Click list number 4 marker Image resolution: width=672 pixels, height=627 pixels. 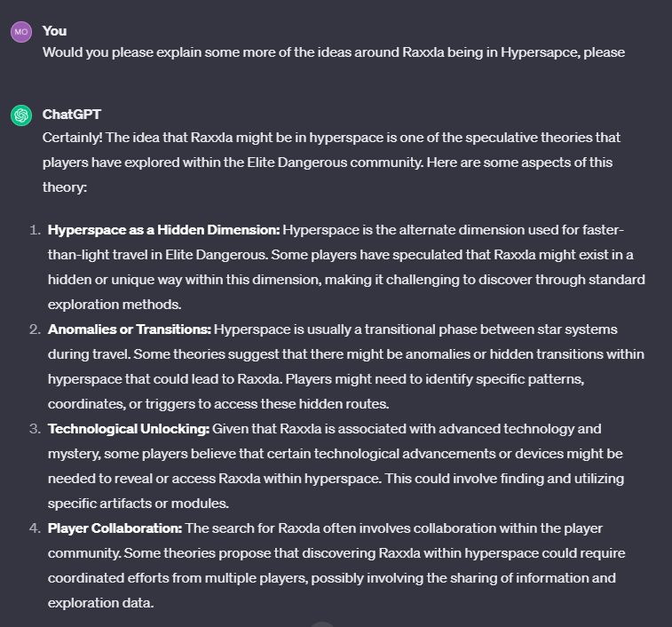[x=36, y=528]
